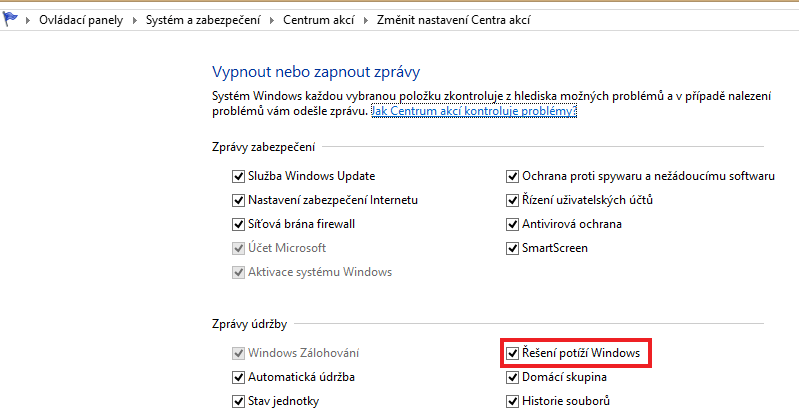The height and width of the screenshot is (419, 799).
Task: Expand the arrow after Systém a zabezpečení
Action: point(270,20)
